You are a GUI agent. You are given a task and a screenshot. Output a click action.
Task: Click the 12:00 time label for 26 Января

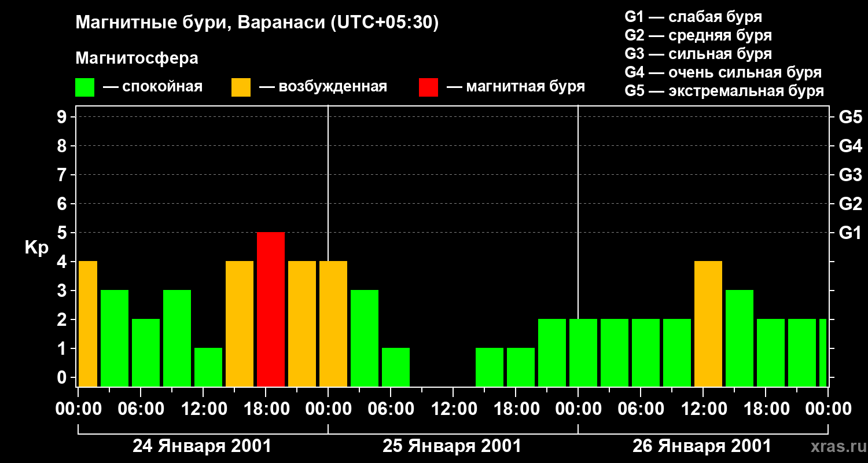coord(703,409)
